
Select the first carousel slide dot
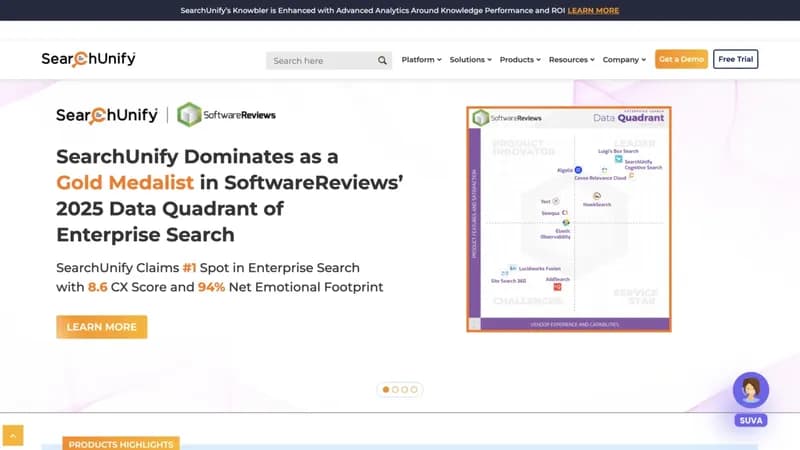[386, 390]
